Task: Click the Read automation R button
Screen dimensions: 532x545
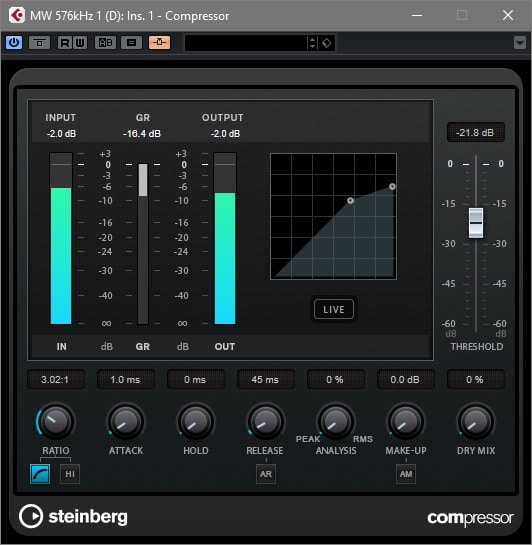Action: coord(65,43)
